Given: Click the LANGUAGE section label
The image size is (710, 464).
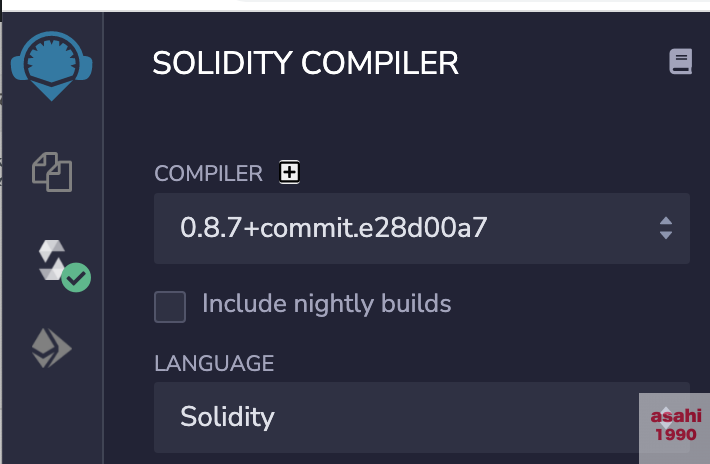Looking at the screenshot, I should (214, 363).
